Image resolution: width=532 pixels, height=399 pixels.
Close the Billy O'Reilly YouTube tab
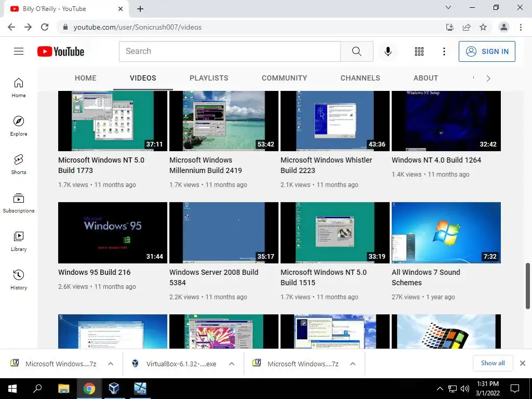(x=121, y=9)
